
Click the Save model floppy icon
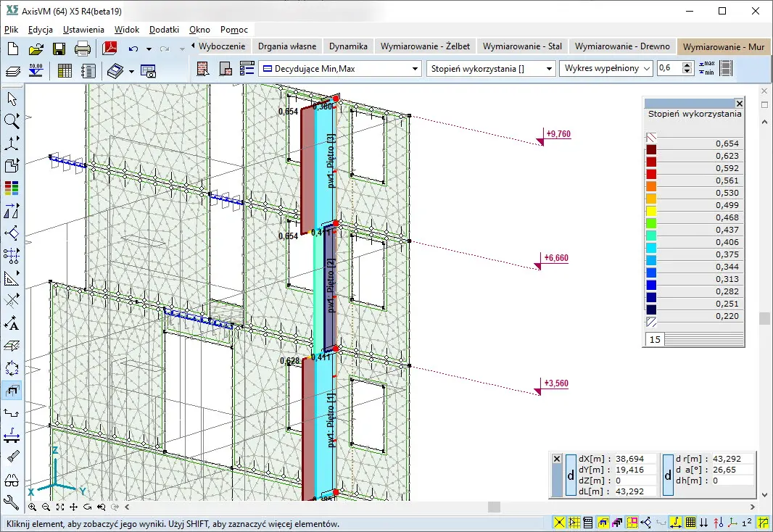[x=59, y=49]
